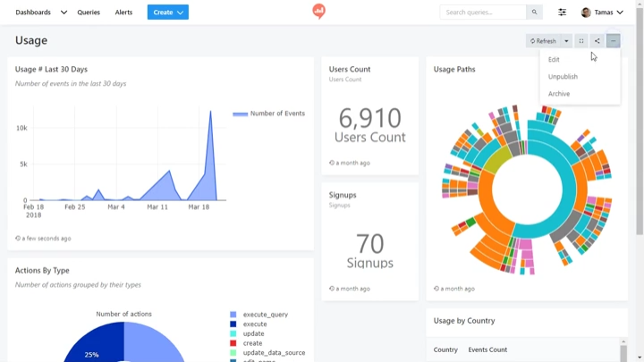The height and width of the screenshot is (362, 644).
Task: Sort by the Events Count column header
Action: tap(487, 349)
